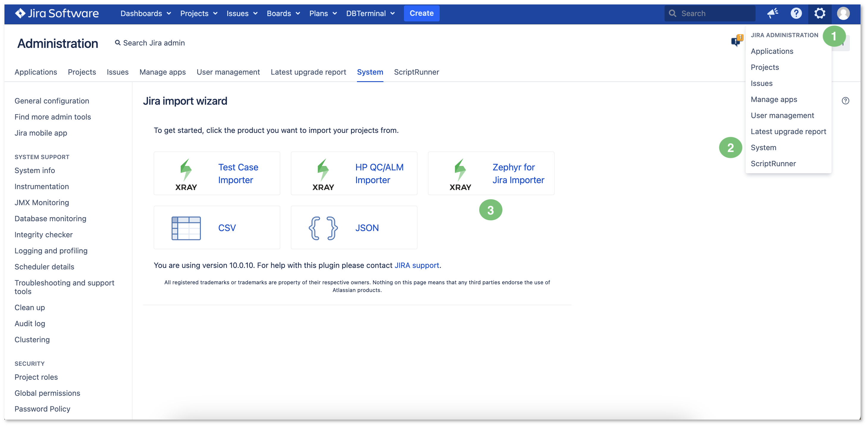Open HP QC/ALM Importer link
868x427 pixels.
click(379, 173)
